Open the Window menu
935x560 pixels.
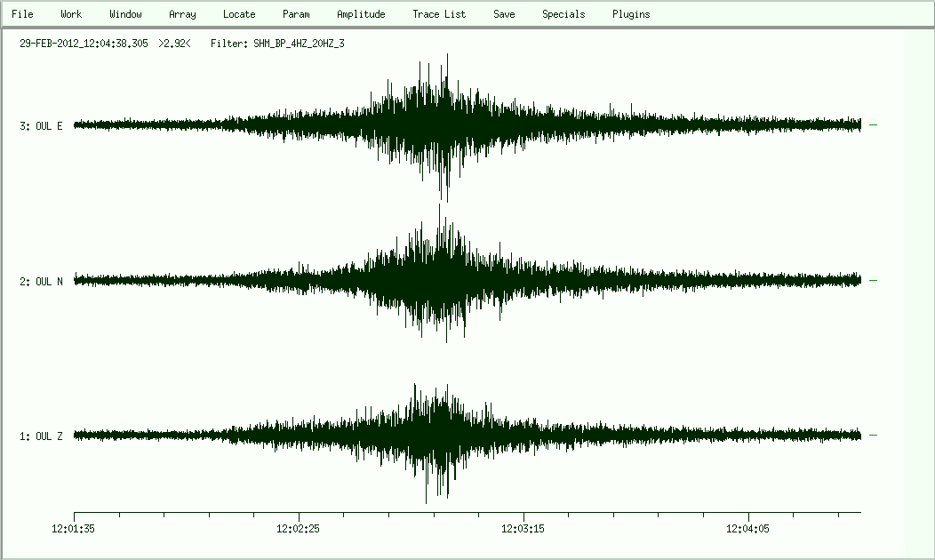125,14
